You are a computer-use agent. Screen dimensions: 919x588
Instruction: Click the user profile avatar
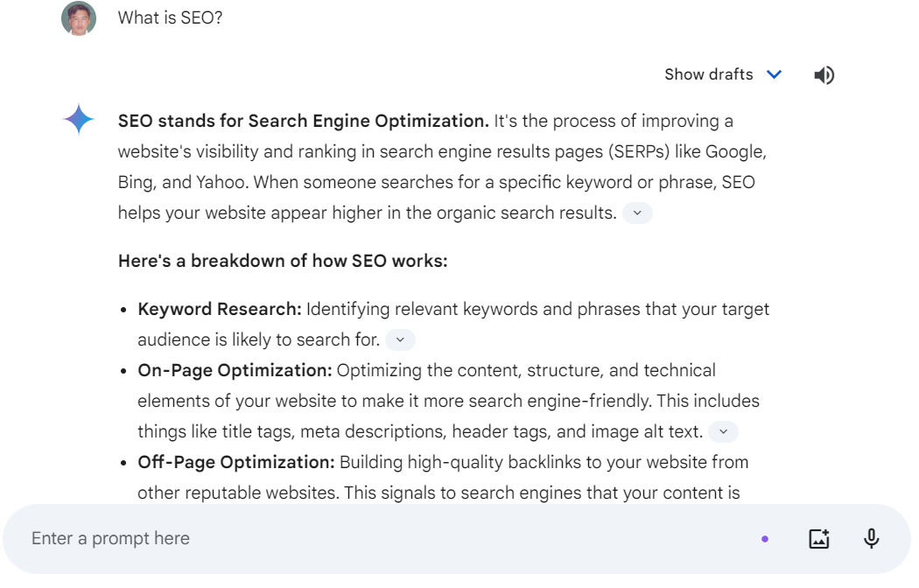[x=79, y=18]
